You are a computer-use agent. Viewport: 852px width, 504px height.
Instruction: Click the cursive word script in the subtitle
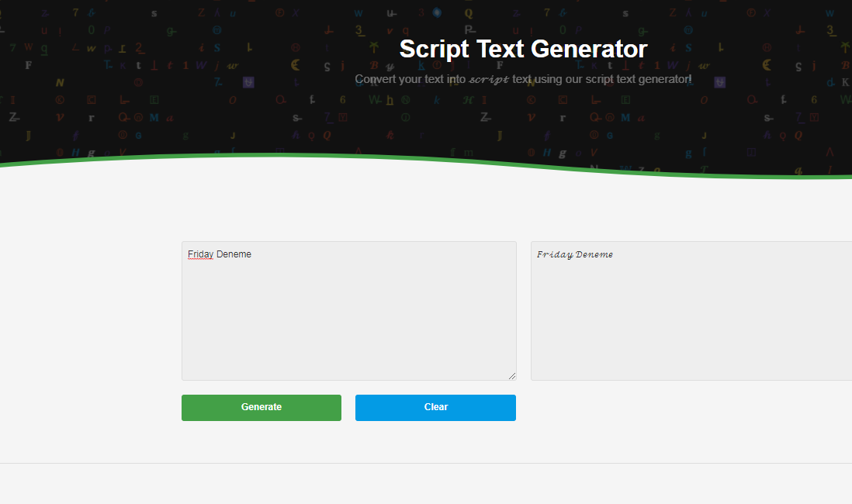coord(489,79)
